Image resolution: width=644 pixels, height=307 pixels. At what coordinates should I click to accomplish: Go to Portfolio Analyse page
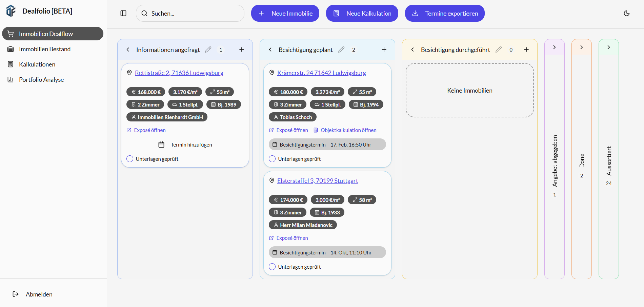[x=41, y=80]
